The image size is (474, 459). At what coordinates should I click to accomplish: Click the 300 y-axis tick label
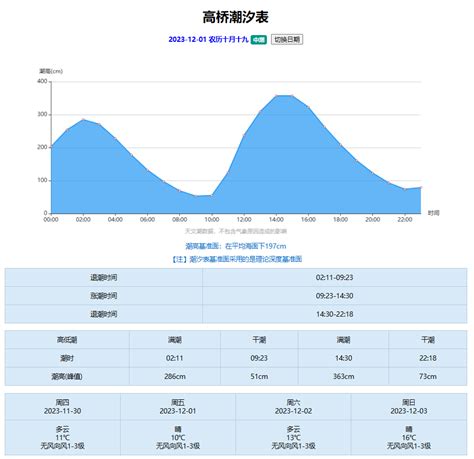[x=42, y=114]
